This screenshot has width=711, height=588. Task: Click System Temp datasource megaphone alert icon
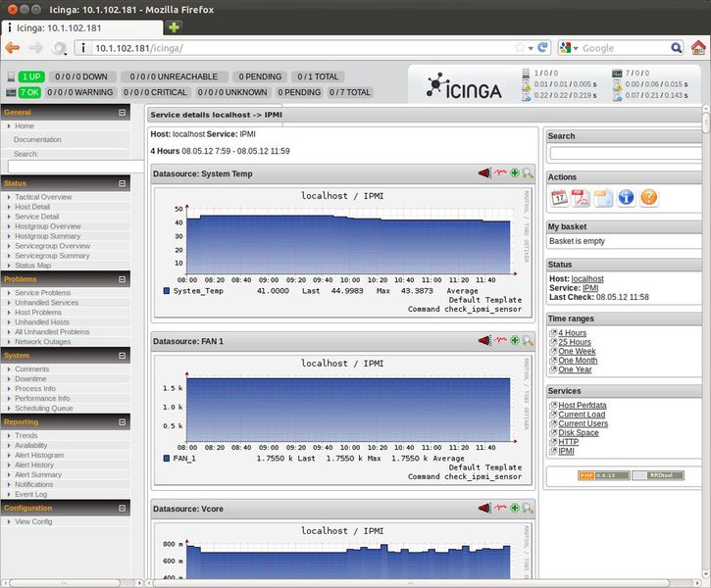tap(484, 173)
